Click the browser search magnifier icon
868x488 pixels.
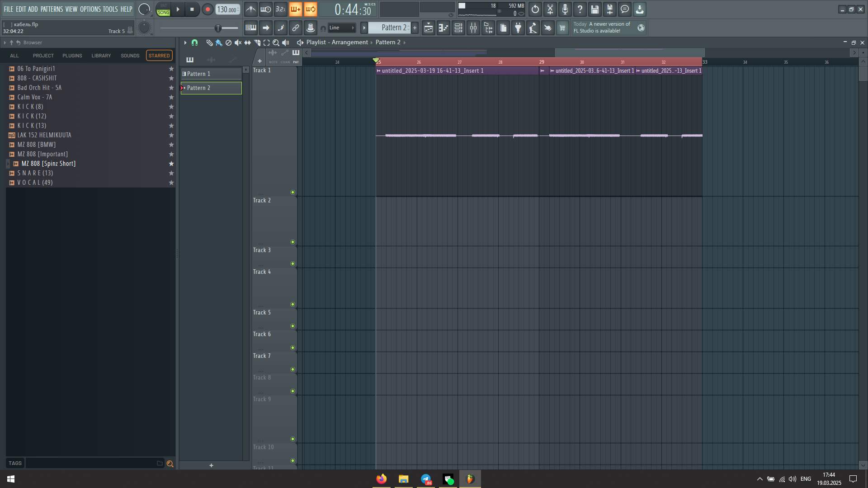click(x=170, y=464)
